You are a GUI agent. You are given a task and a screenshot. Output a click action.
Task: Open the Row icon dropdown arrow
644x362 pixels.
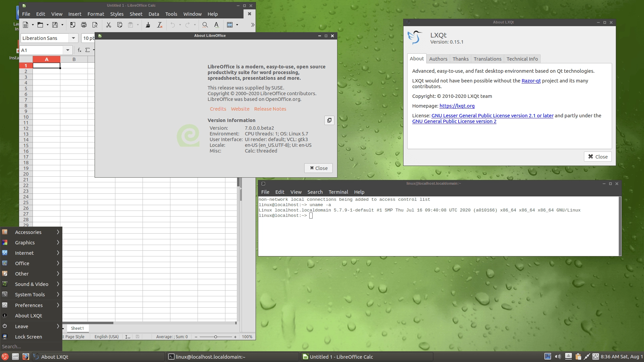pyautogui.click(x=237, y=25)
